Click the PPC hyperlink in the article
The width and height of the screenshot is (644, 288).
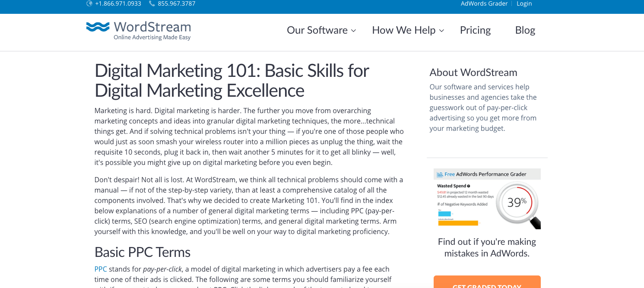click(100, 269)
